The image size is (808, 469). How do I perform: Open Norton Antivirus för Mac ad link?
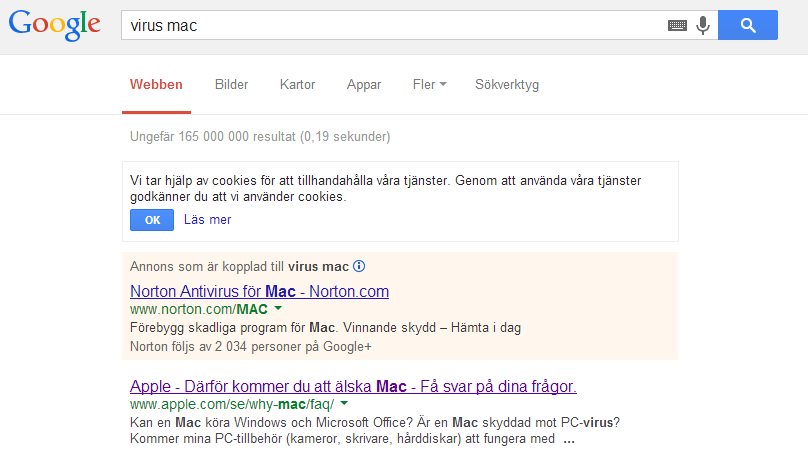(259, 291)
